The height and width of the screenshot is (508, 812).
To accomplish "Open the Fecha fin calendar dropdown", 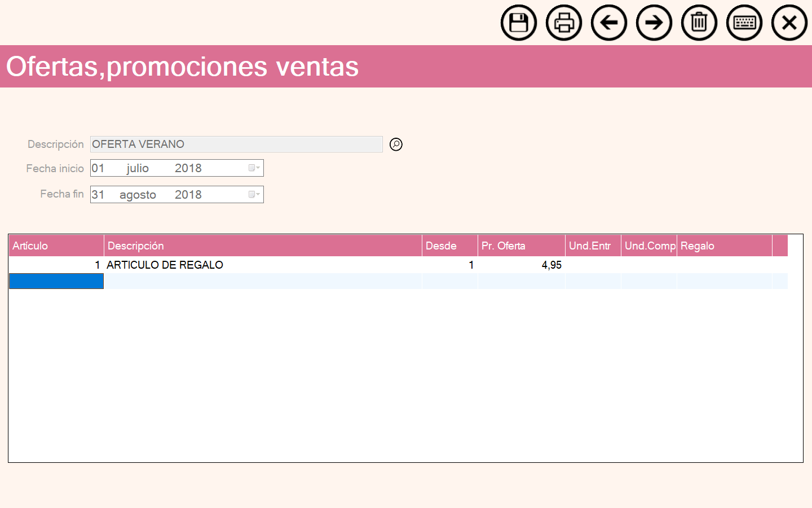I will [254, 195].
